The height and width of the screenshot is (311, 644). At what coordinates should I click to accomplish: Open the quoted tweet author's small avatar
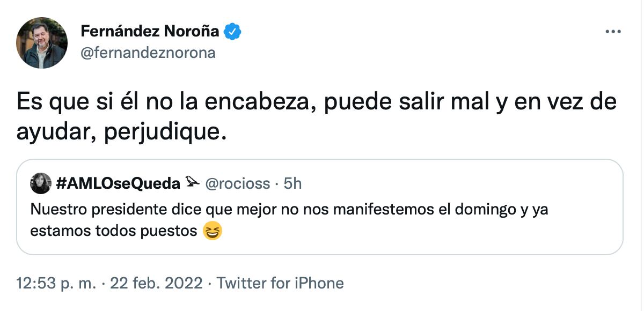click(41, 184)
